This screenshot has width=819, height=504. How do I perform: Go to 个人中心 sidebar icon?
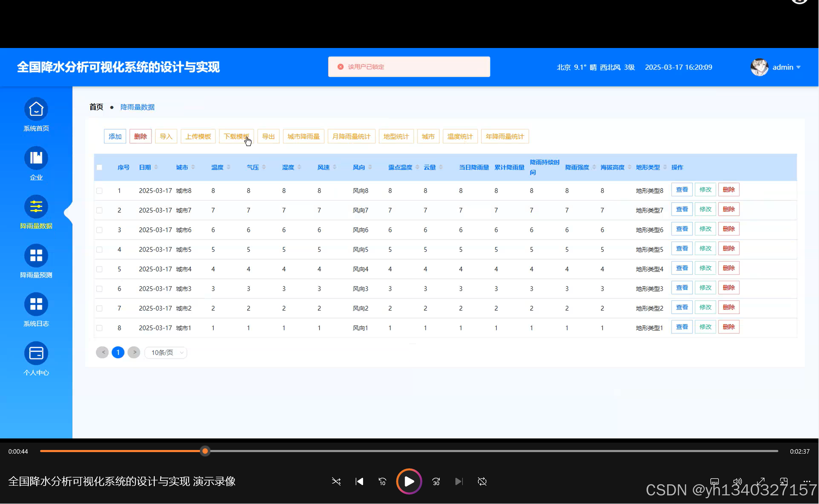36,353
